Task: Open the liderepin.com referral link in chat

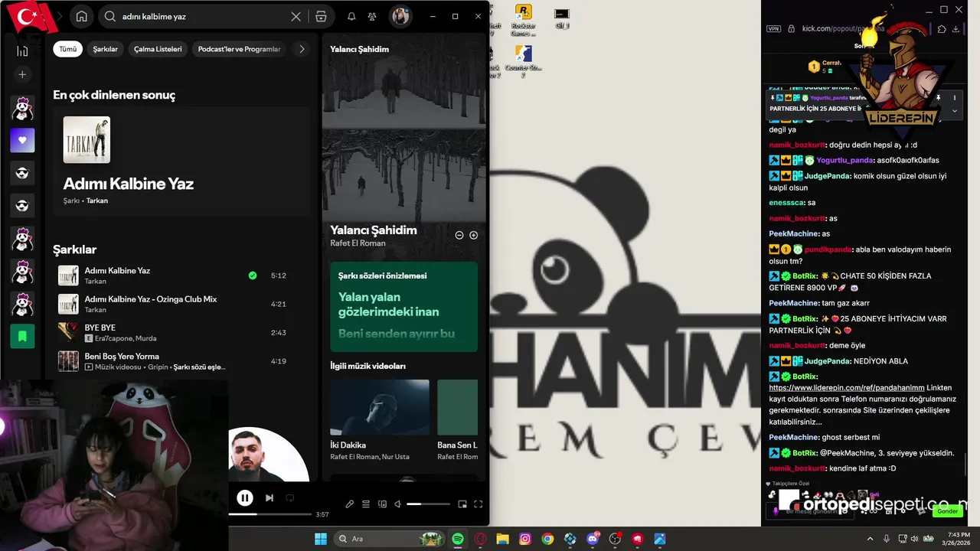Action: point(846,388)
